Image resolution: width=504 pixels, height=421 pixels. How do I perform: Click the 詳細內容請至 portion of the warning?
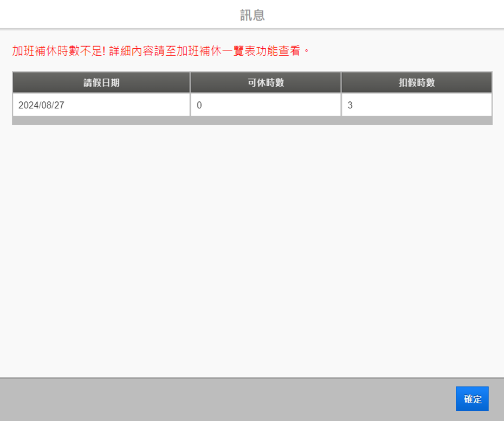[140, 51]
